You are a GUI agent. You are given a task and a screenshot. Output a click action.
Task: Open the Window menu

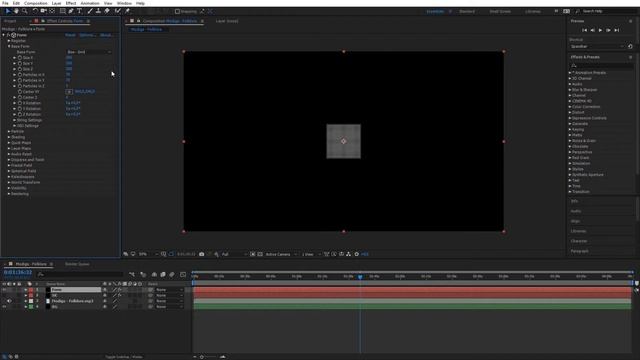pyautogui.click(x=124, y=3)
